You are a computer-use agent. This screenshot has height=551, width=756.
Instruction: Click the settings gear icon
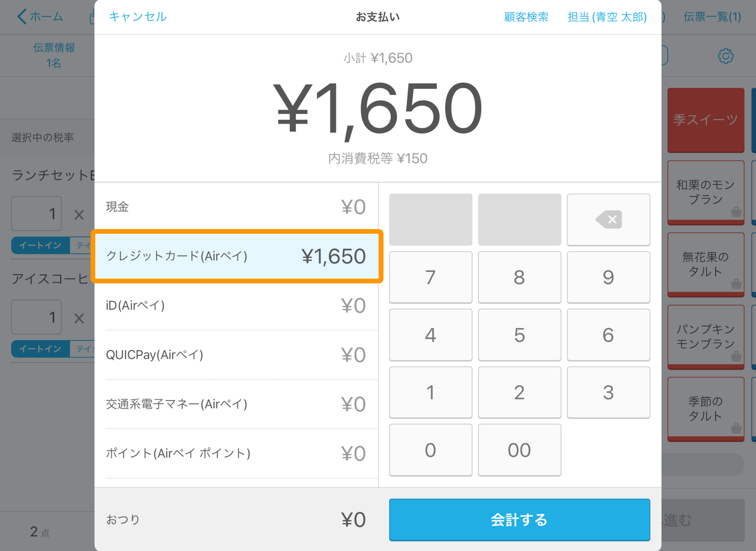click(726, 56)
